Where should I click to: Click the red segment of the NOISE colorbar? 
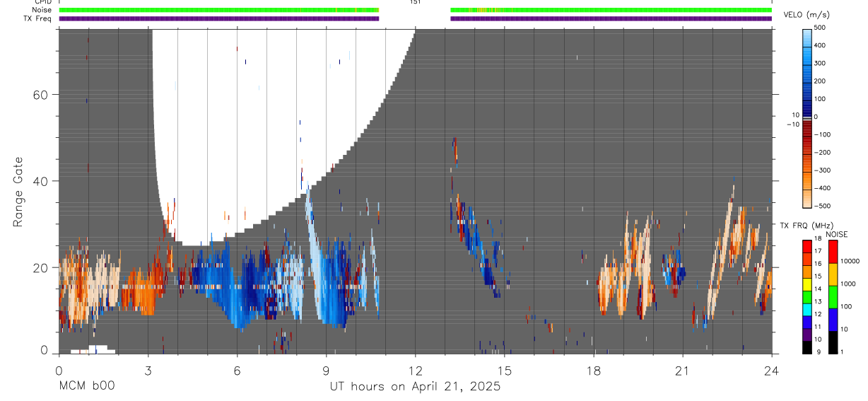pos(833,252)
